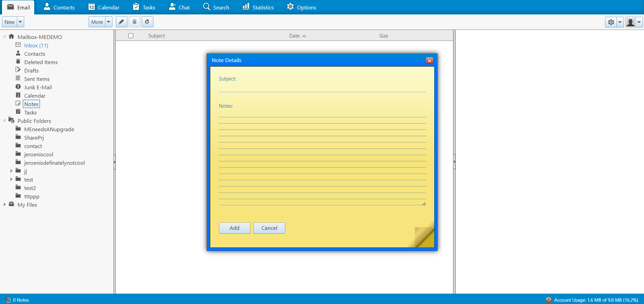Screen dimensions: 644x304
Task: Open the More dropdown arrow
Action: pyautogui.click(x=108, y=22)
